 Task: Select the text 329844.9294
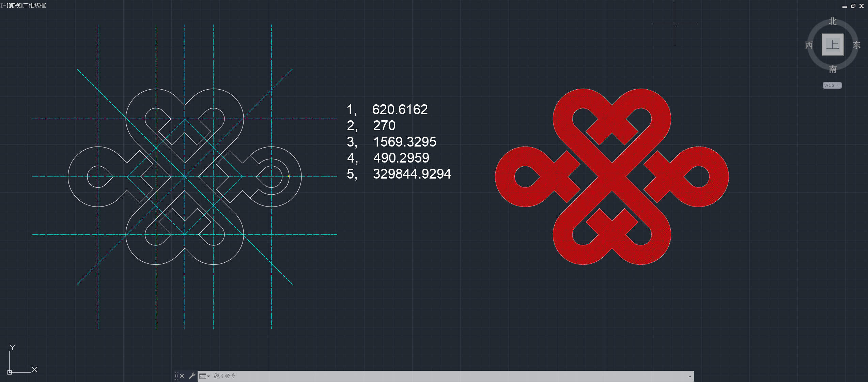(412, 174)
